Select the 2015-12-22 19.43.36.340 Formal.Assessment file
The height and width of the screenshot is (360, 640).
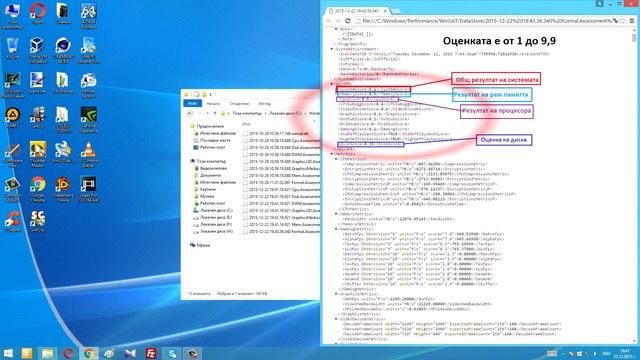click(281, 231)
